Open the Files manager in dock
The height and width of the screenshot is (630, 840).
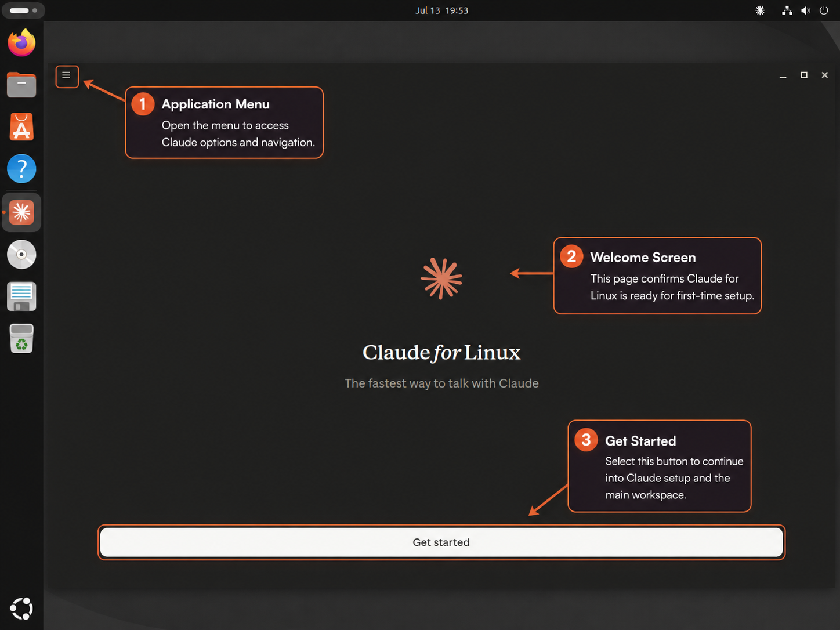point(21,85)
